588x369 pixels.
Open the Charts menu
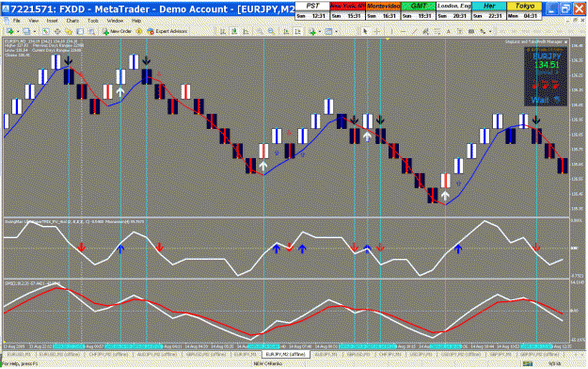point(72,21)
